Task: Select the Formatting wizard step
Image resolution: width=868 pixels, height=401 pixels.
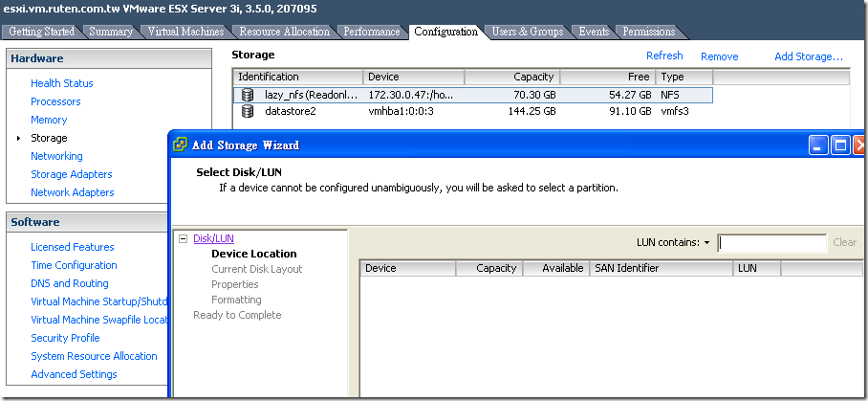Action: (236, 300)
